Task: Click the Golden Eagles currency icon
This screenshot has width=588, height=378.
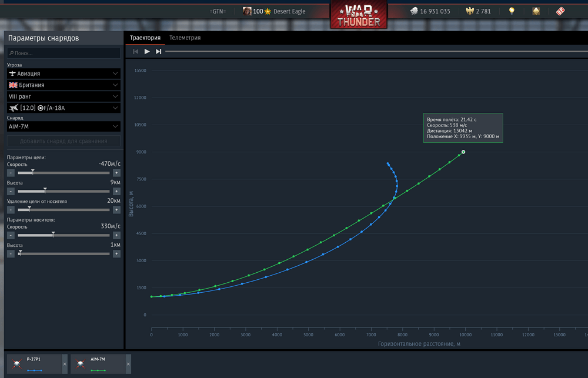Action: coord(469,11)
